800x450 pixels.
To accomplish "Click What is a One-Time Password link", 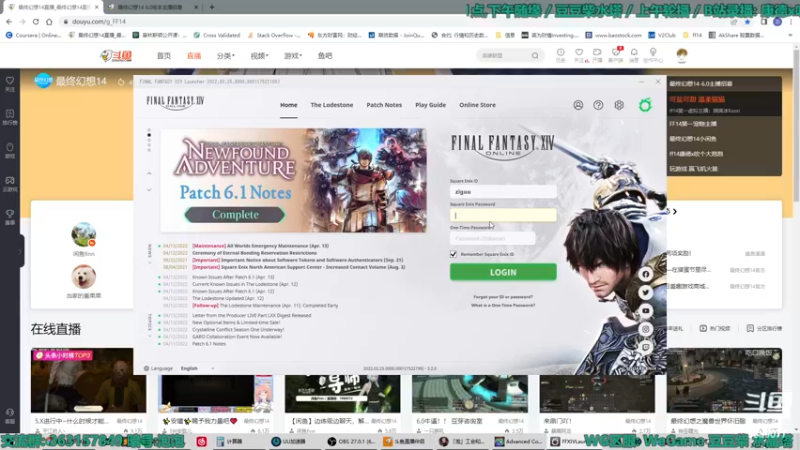I will pos(503,305).
